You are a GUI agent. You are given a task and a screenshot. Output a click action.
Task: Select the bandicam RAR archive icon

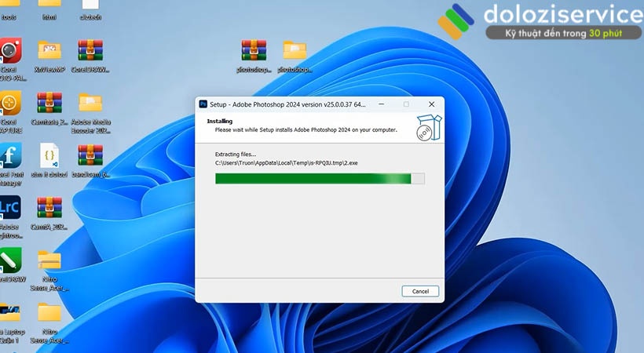click(90, 155)
